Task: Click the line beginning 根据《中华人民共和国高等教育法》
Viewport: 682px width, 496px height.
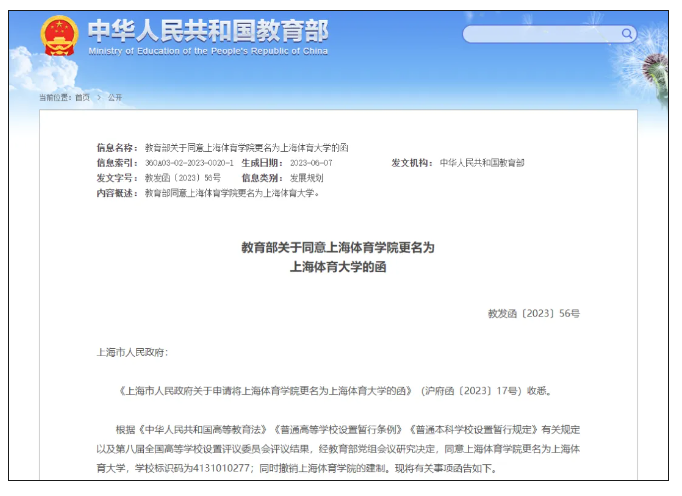Action: (348, 430)
